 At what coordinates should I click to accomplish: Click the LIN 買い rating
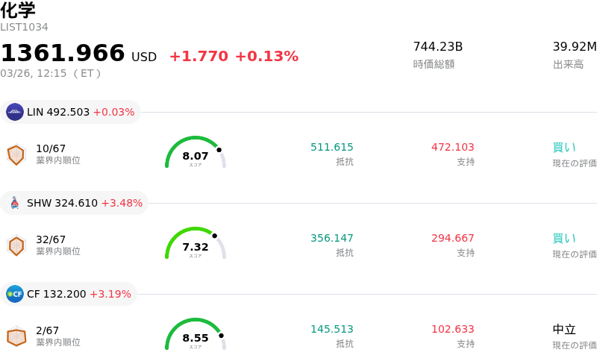(x=564, y=147)
